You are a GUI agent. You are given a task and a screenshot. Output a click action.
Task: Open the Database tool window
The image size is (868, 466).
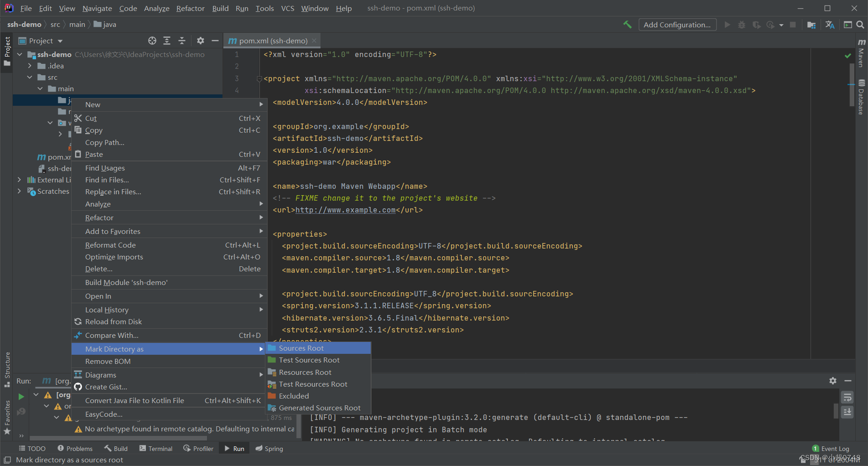pyautogui.click(x=861, y=97)
